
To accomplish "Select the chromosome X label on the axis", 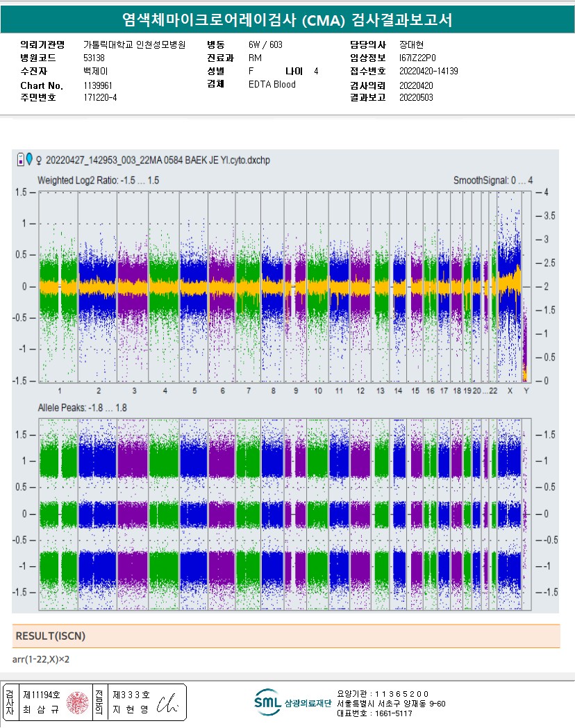I will pos(511,391).
